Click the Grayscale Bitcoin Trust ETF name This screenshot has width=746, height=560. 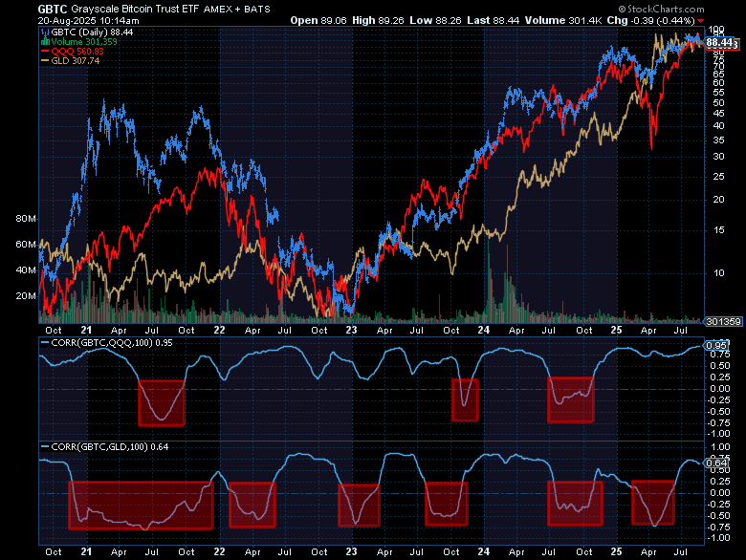(x=135, y=9)
